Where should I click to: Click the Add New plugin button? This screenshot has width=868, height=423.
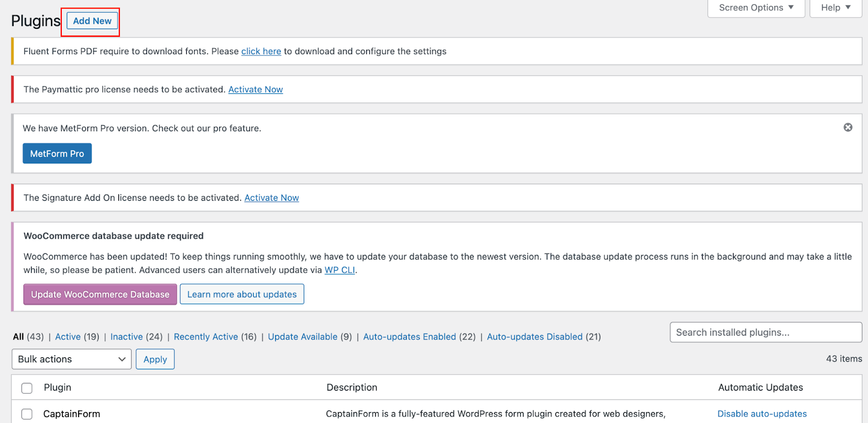coord(92,21)
